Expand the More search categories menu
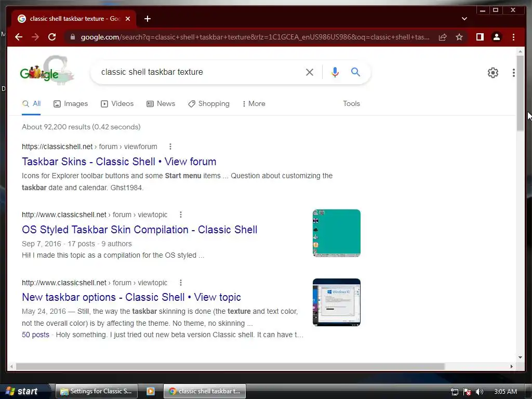The width and height of the screenshot is (532, 399). tap(254, 104)
